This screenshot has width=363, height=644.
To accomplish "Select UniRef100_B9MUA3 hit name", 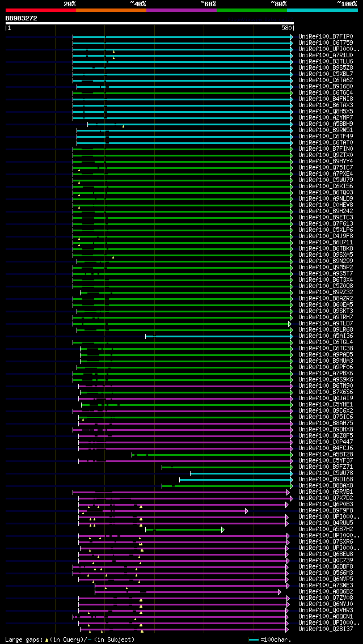I will pyautogui.click(x=326, y=361).
